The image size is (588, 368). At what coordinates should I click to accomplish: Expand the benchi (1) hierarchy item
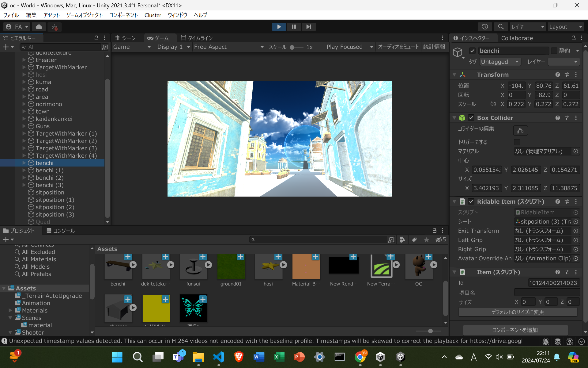pyautogui.click(x=24, y=170)
